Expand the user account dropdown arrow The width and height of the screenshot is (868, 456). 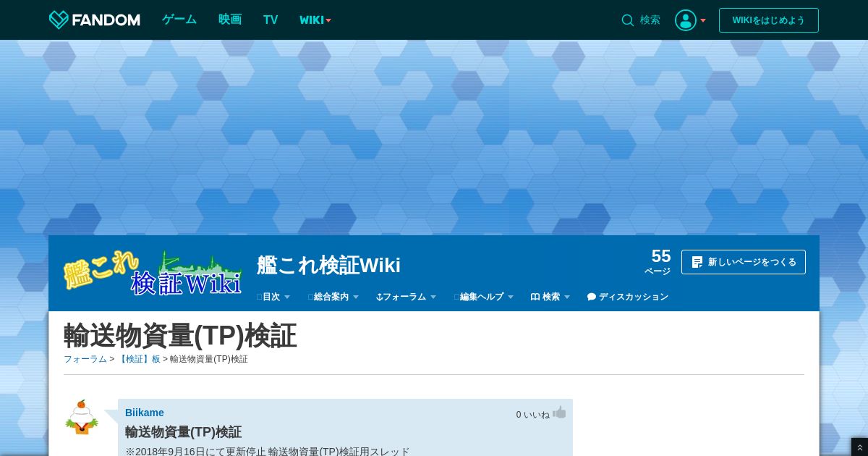703,20
